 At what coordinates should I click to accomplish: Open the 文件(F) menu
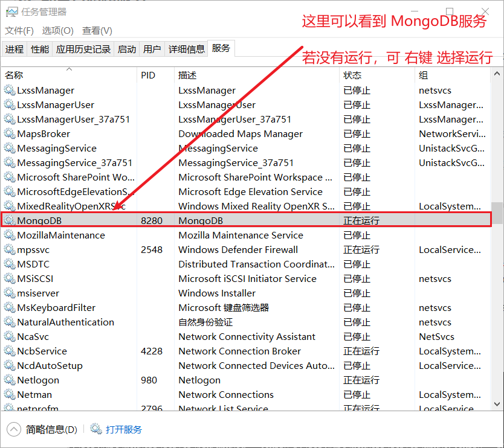pyautogui.click(x=19, y=31)
